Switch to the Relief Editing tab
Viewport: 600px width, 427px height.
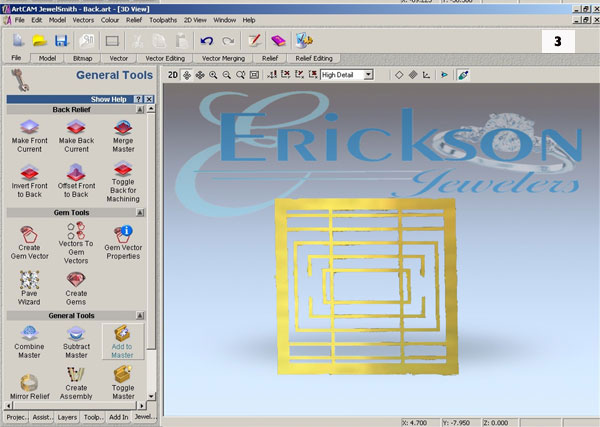[x=314, y=58]
